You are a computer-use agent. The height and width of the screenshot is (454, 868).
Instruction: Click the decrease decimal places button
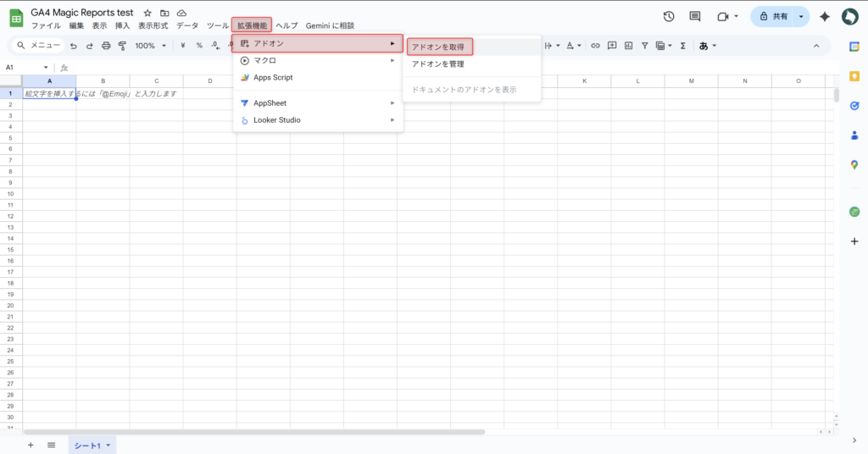(x=216, y=46)
